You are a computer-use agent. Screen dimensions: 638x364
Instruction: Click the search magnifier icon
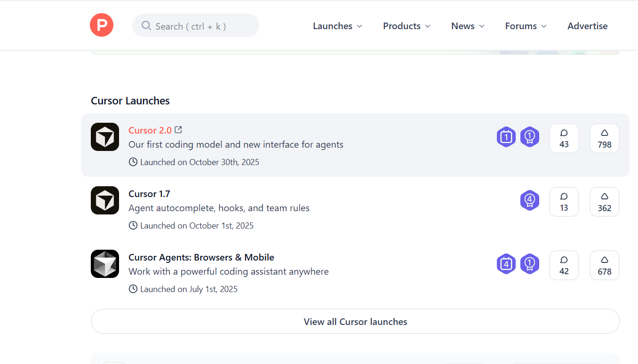(146, 26)
